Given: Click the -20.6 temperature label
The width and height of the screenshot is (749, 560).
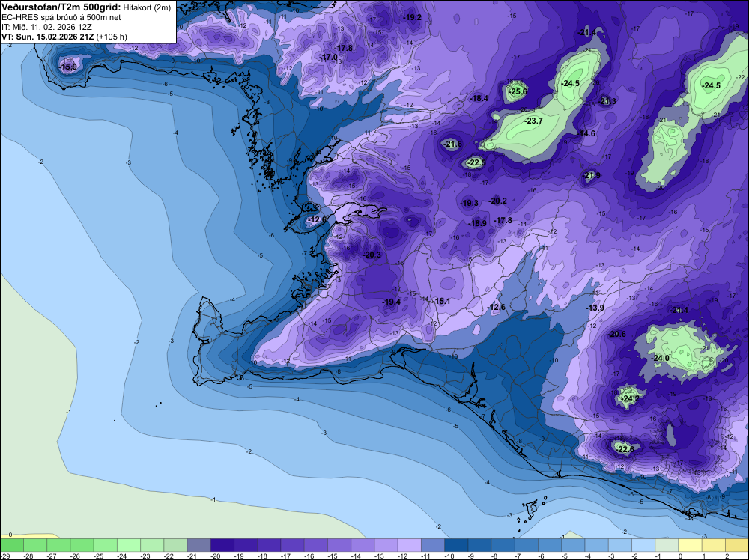Looking at the screenshot, I should [616, 334].
